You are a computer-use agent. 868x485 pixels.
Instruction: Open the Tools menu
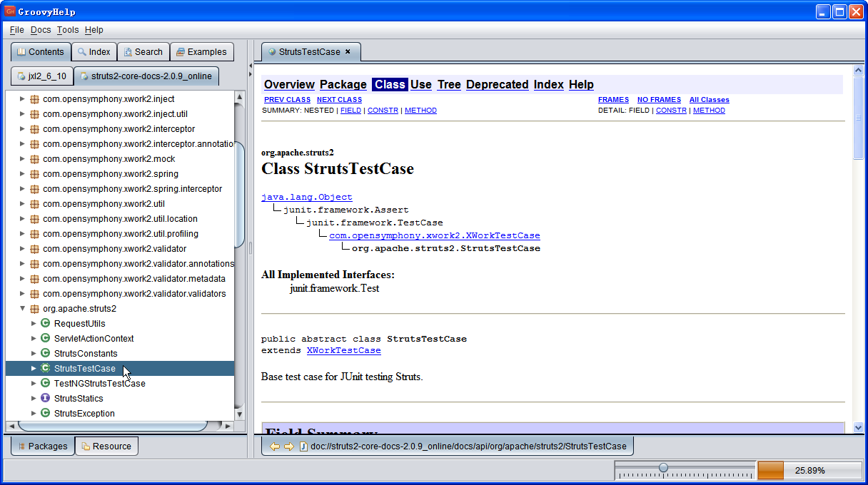(68, 30)
